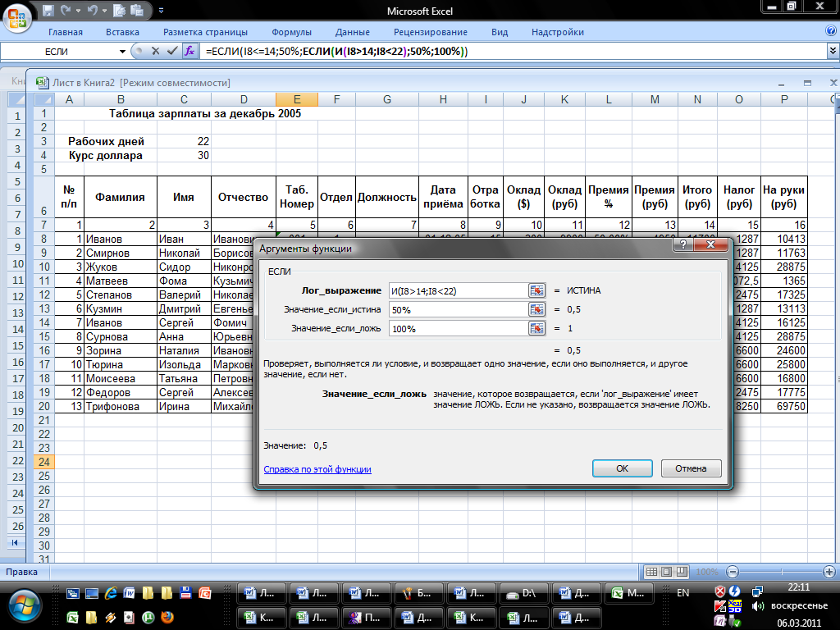Click the dialog help question mark button
Screen dimensions: 840x630
683,244
